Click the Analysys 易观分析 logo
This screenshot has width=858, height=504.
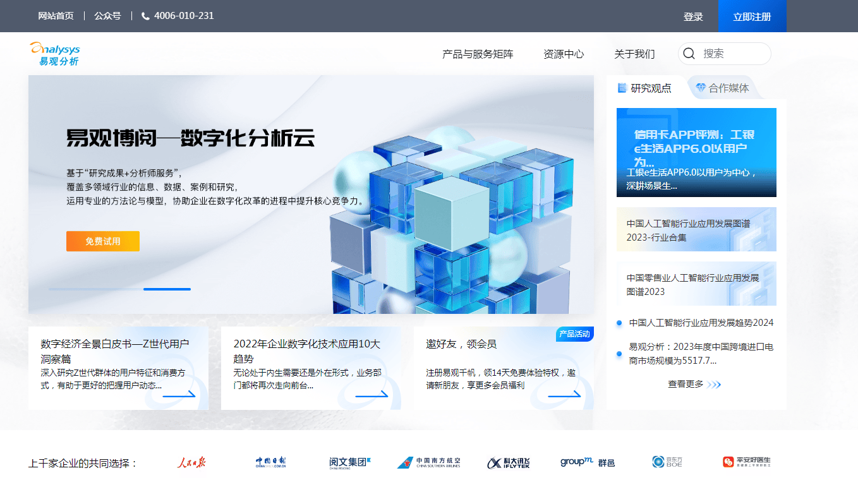coord(56,52)
